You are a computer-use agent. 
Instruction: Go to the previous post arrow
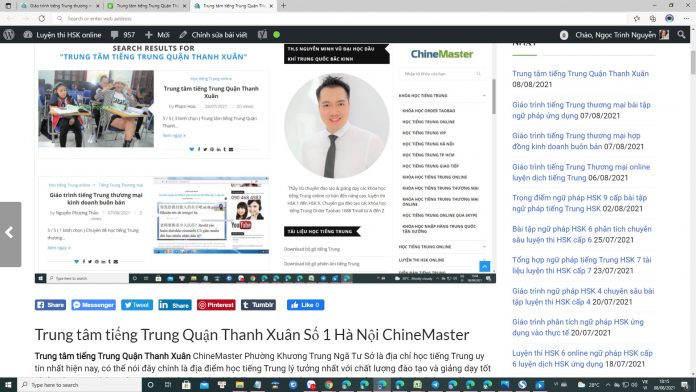(x=10, y=234)
